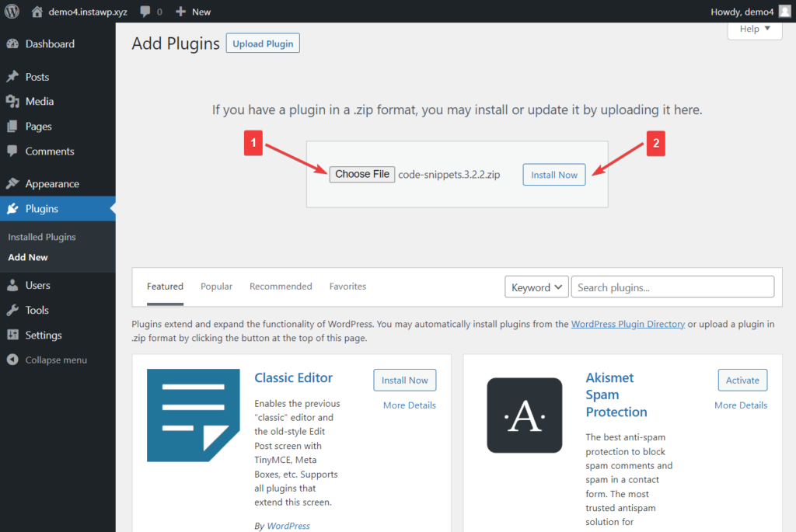Image resolution: width=796 pixels, height=532 pixels.
Task: Click the Tools wrench icon
Action: (x=12, y=310)
